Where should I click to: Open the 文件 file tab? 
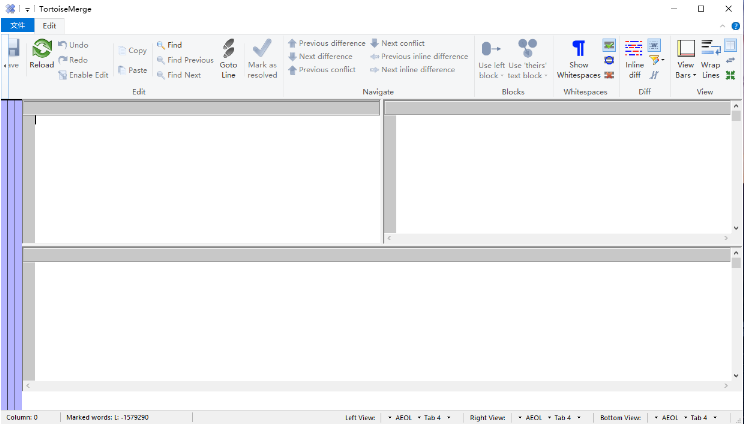pos(18,26)
